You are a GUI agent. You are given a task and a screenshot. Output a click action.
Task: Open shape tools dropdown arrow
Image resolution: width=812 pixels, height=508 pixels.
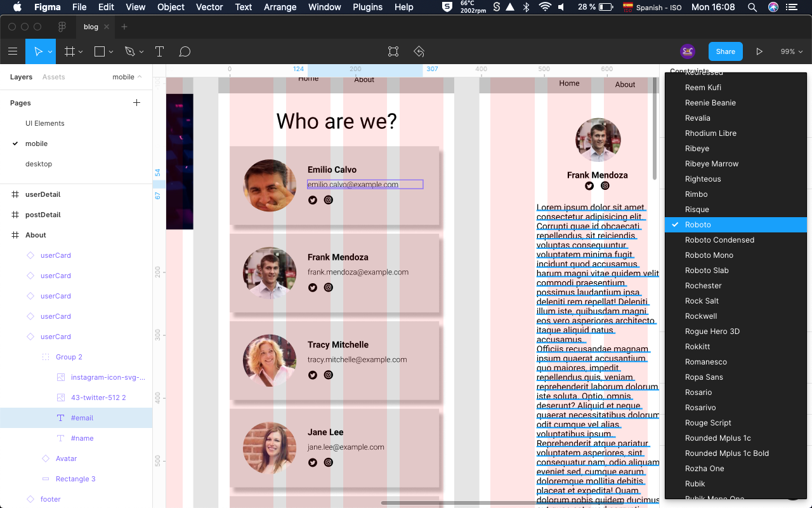point(111,52)
